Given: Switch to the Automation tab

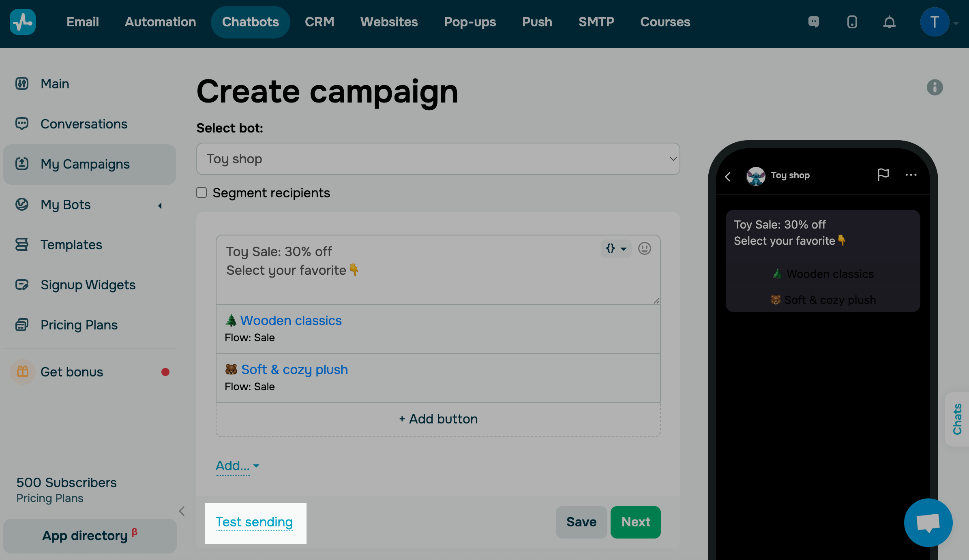Looking at the screenshot, I should tap(160, 22).
